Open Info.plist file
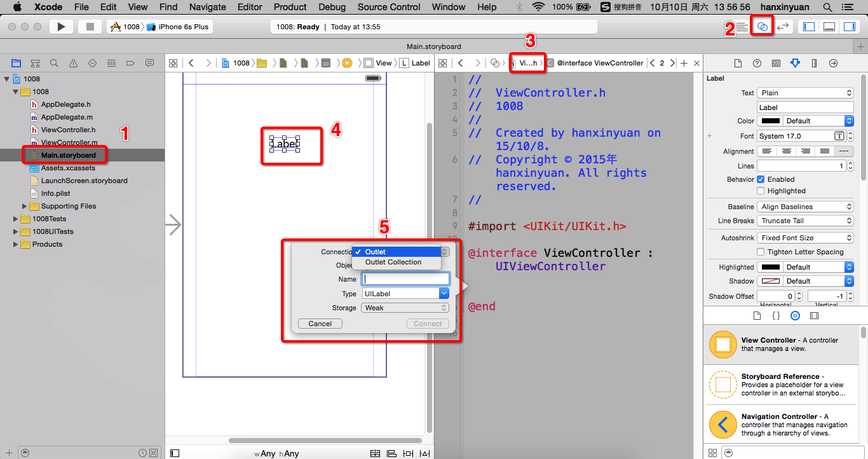 (x=55, y=193)
